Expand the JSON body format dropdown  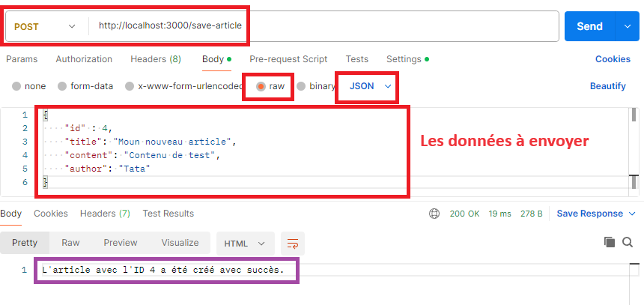[371, 86]
